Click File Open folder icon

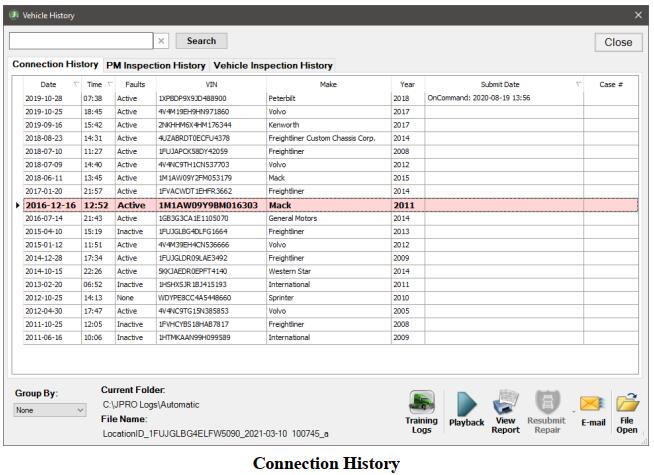tap(627, 402)
